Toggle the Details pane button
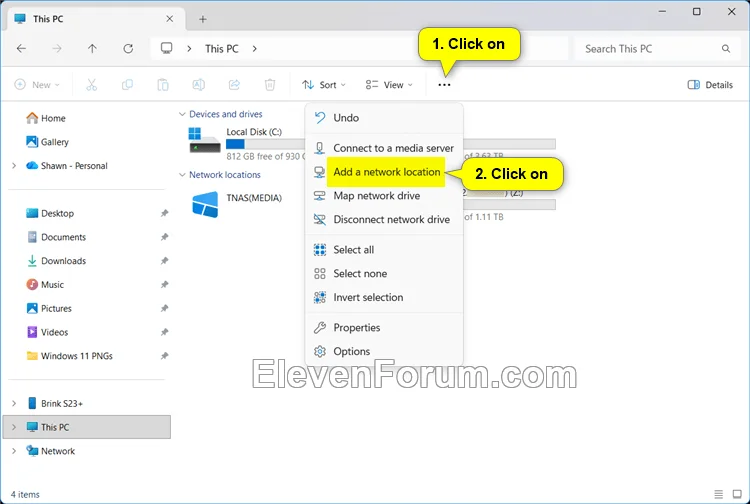750x504 pixels. click(x=710, y=85)
